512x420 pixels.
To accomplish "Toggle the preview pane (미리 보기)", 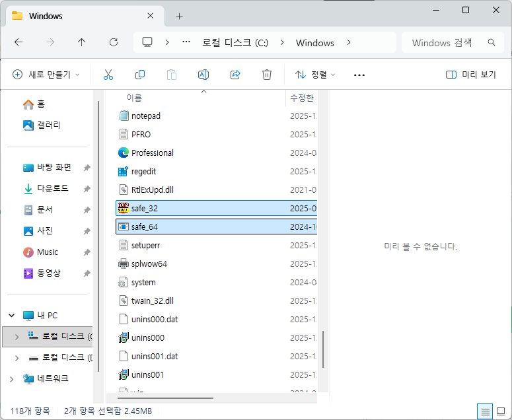I will [470, 75].
